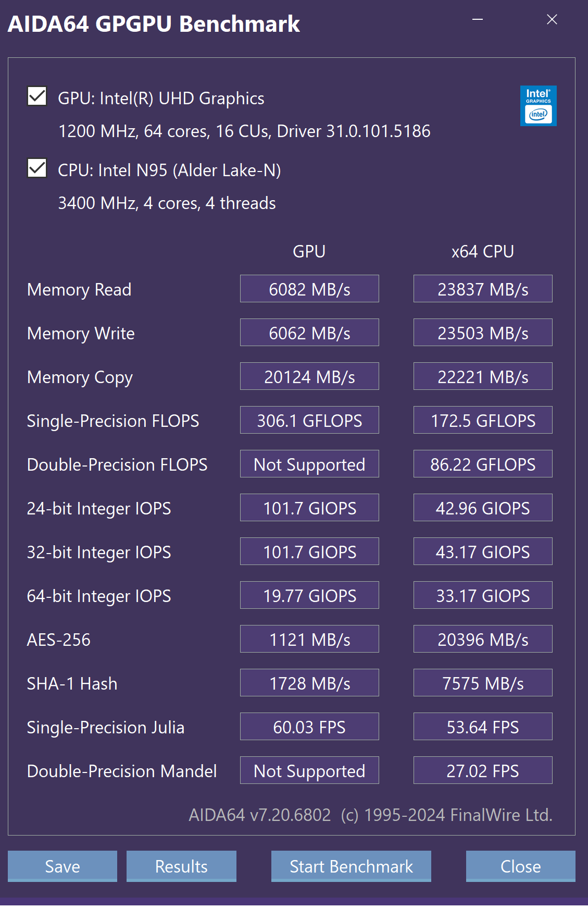
Task: Open the Results button
Action: tap(181, 866)
